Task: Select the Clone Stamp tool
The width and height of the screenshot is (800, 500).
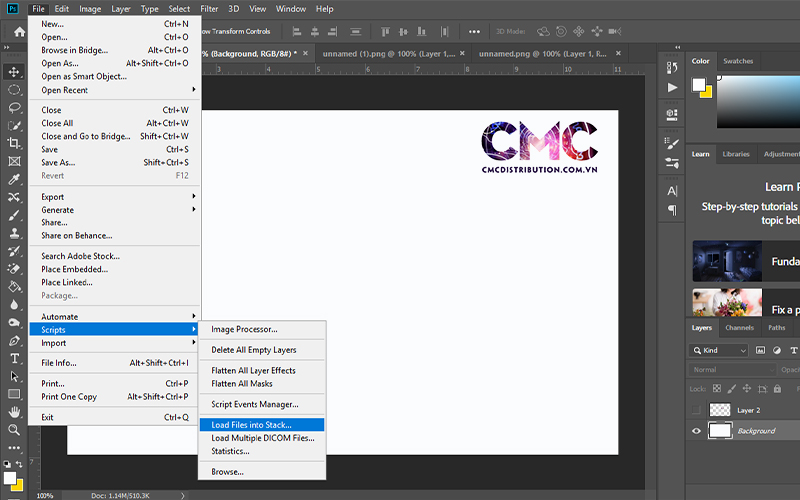Action: tap(14, 233)
